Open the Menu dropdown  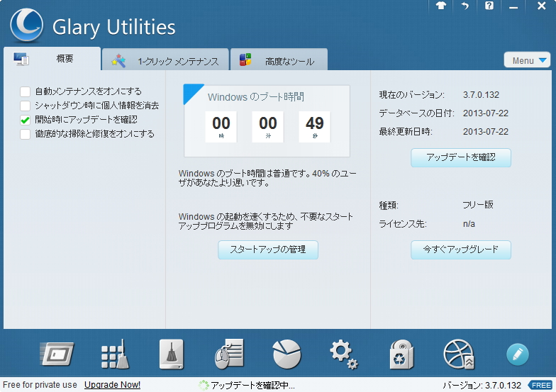point(527,60)
